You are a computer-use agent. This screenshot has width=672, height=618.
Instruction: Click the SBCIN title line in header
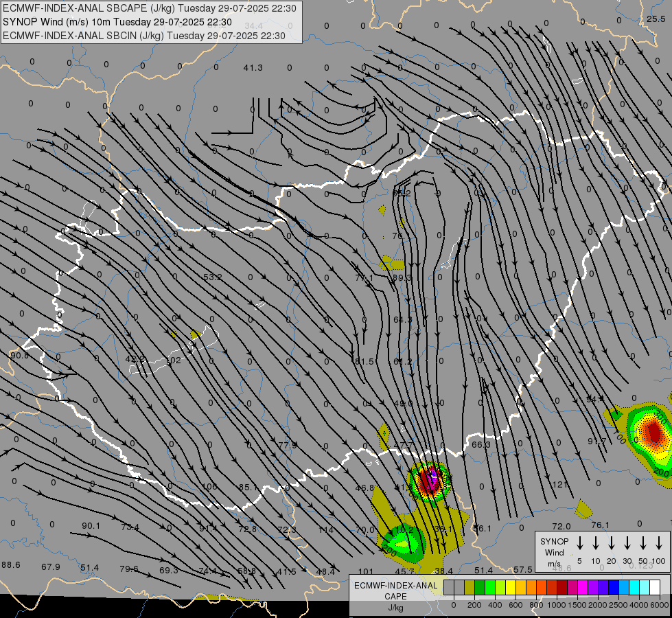144,36
